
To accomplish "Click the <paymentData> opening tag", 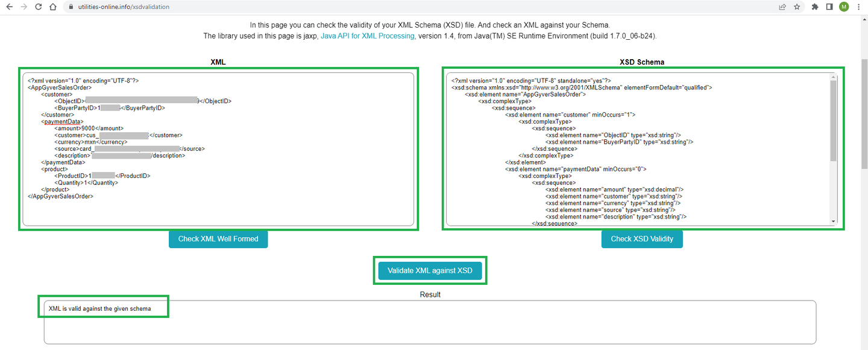I will tap(63, 122).
